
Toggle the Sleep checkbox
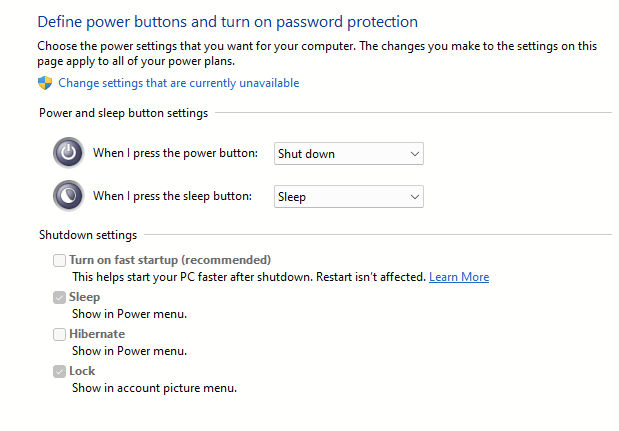(59, 297)
